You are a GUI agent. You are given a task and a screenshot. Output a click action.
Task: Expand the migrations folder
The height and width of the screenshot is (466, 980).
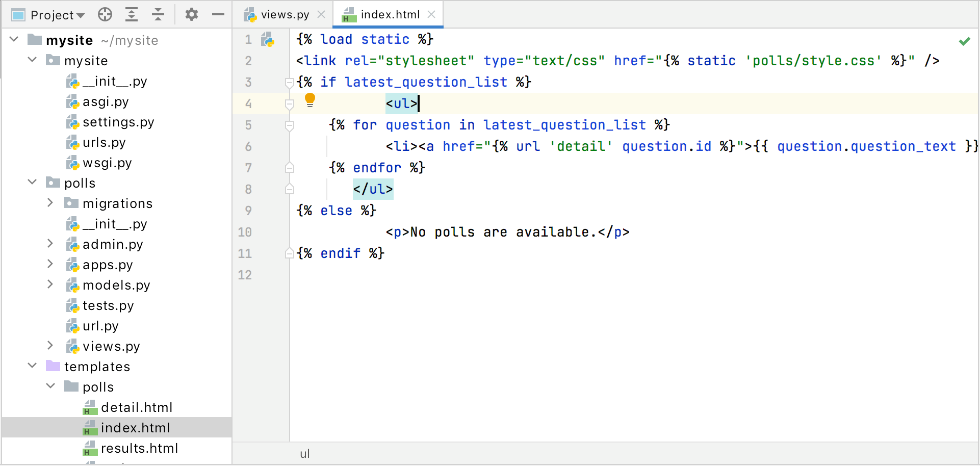click(50, 202)
